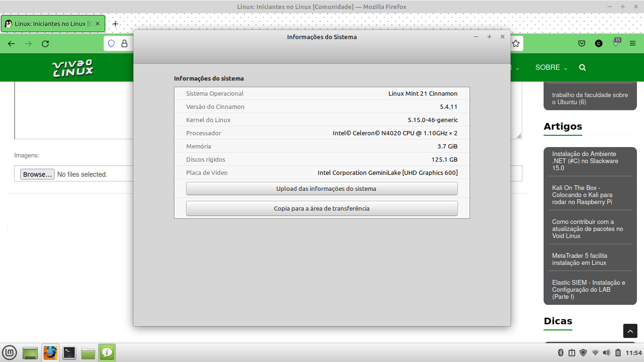Open Instalação do Ambiente .NET article
Viewport: 644px width, 362px height.
point(585,161)
